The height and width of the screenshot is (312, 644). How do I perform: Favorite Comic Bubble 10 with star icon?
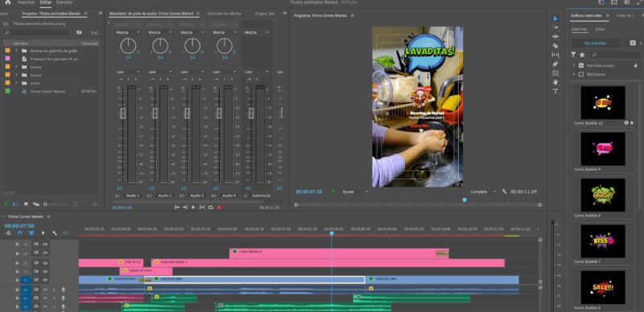coord(632,122)
